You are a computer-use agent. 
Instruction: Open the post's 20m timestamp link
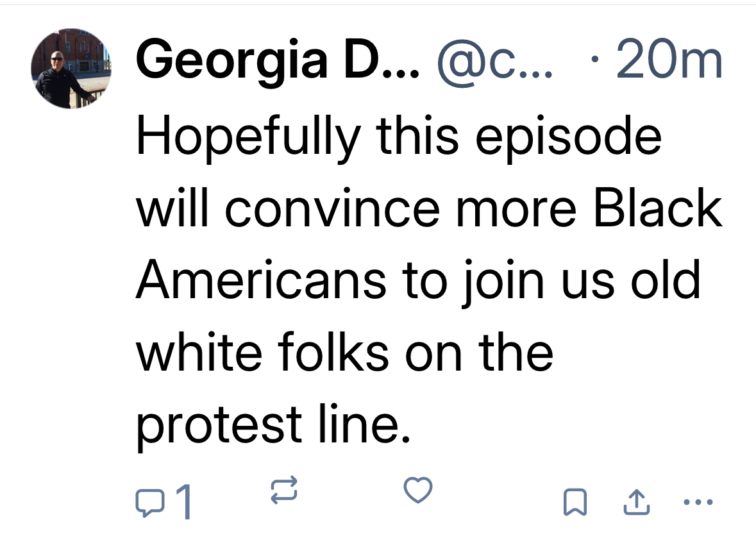click(x=669, y=62)
